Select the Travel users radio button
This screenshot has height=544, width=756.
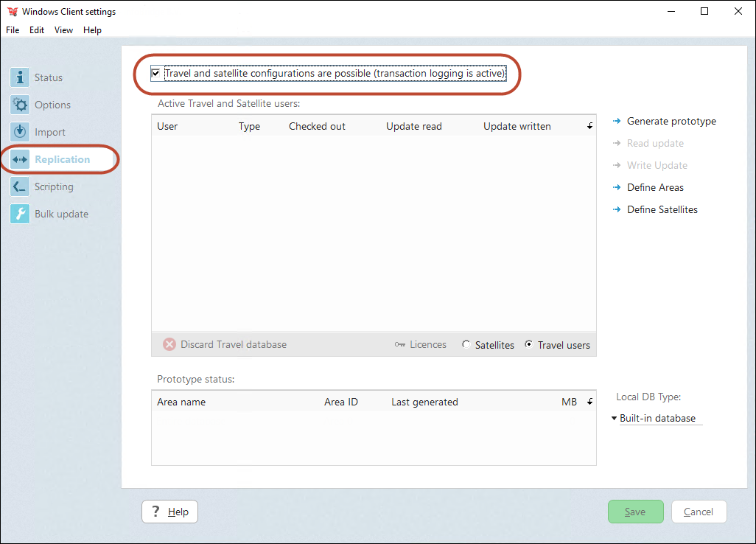(529, 344)
